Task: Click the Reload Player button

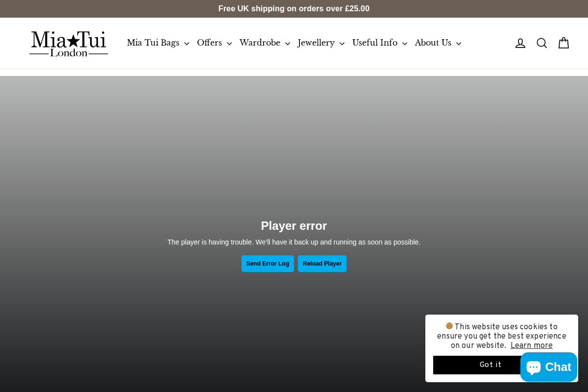Action: tap(322, 264)
